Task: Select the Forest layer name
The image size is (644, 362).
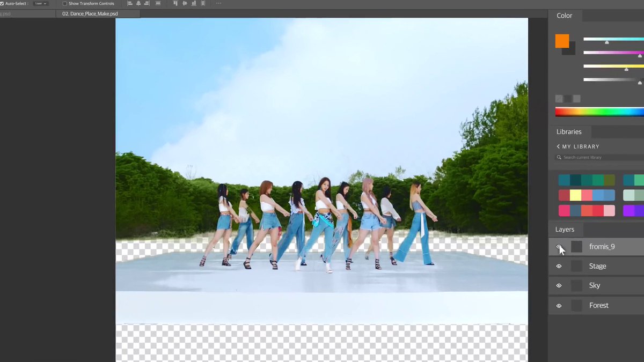Action: point(598,306)
